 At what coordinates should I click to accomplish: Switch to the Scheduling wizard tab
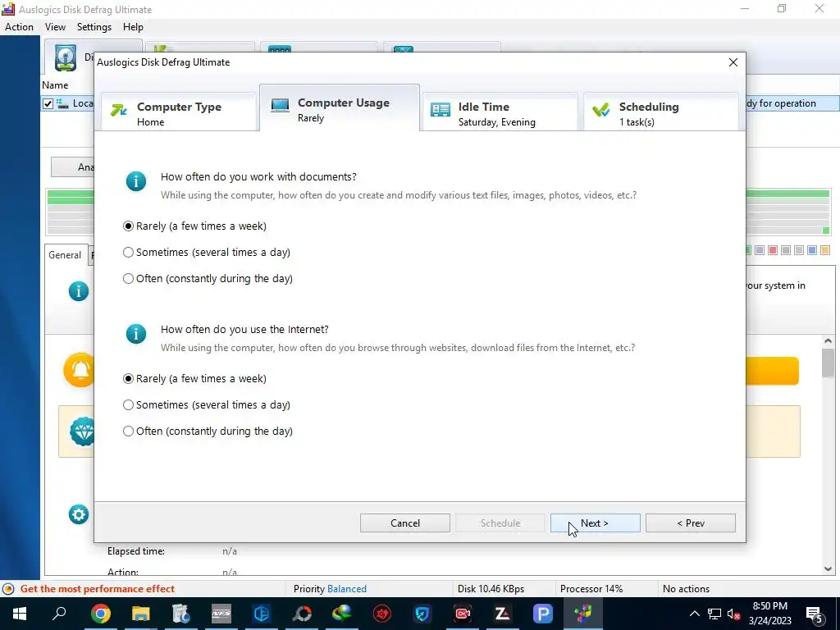pos(661,112)
